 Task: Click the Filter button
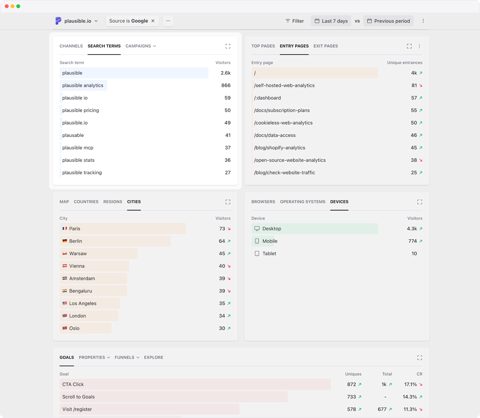(x=295, y=21)
